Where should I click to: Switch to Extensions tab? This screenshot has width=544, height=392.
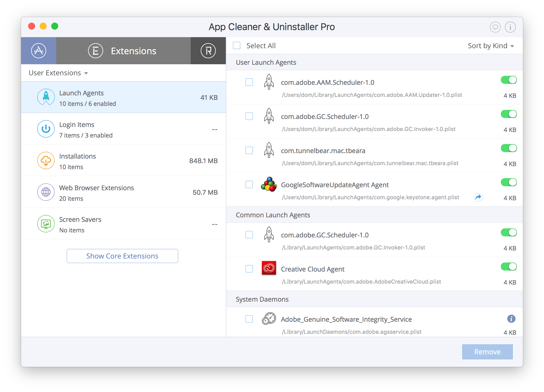pos(122,51)
